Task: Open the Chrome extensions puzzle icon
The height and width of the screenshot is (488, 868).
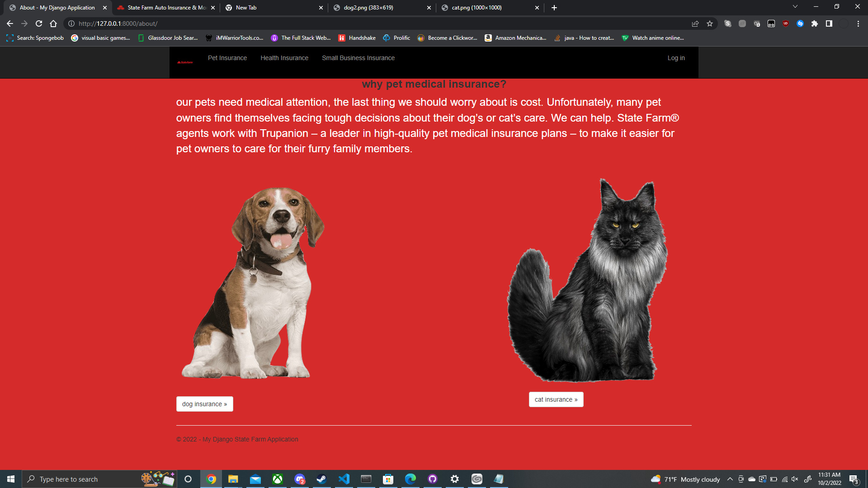Action: (x=815, y=23)
